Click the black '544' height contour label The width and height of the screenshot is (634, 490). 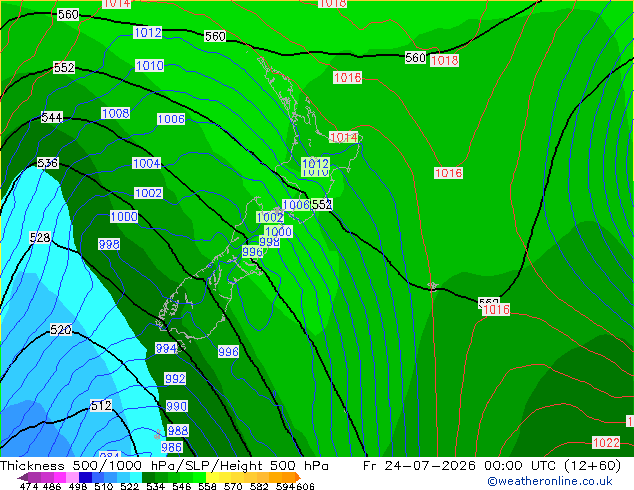click(x=52, y=117)
